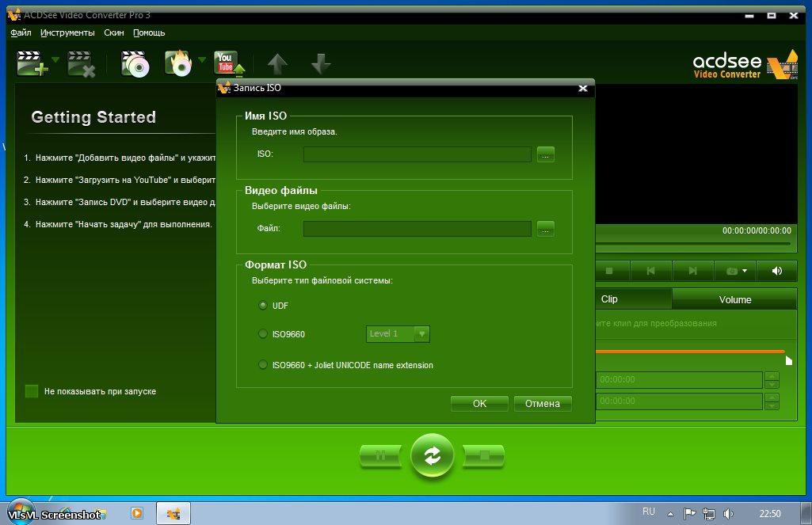This screenshot has width=812, height=525.
Task: Switch to the Clip tab
Action: tap(633, 299)
